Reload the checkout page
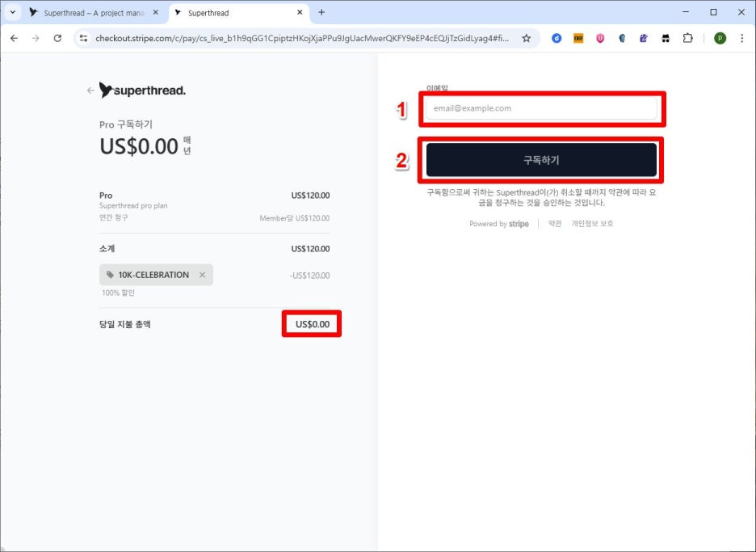The width and height of the screenshot is (756, 552). (x=57, y=38)
